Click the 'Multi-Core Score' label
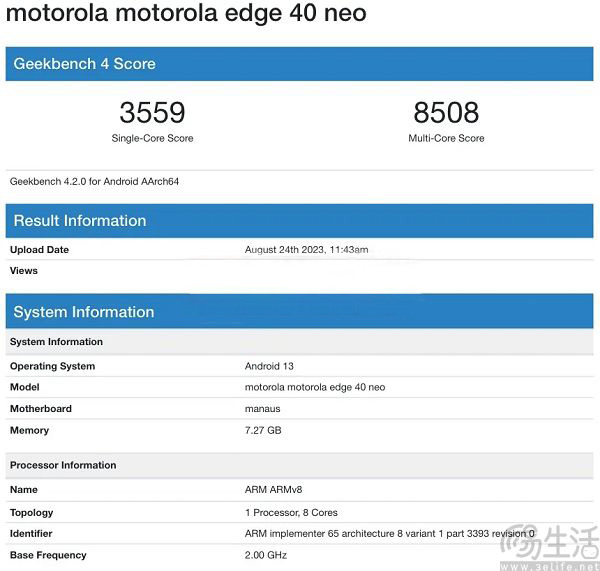Screen dimensions: 600x571 point(446,138)
